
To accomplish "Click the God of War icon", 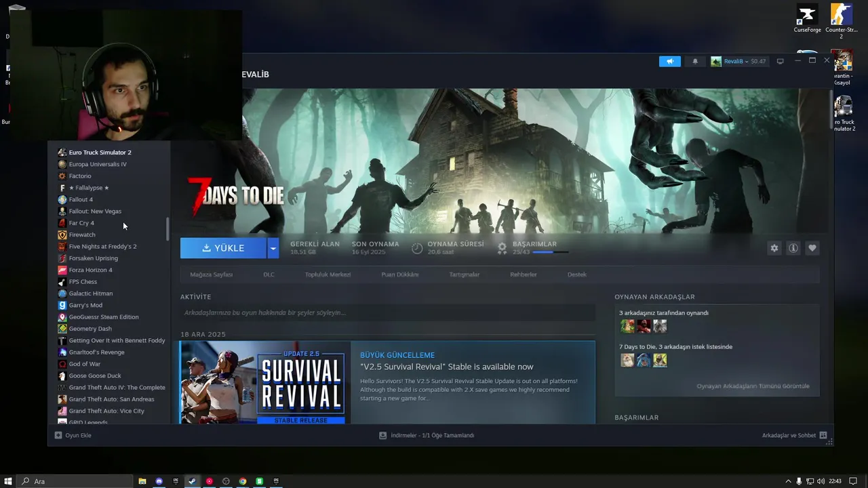I will [x=62, y=364].
